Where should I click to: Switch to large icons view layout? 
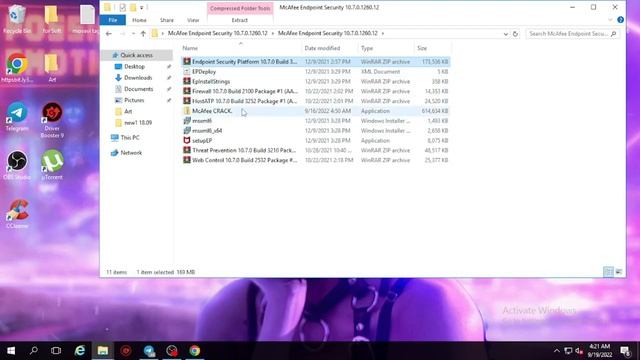[x=619, y=272]
